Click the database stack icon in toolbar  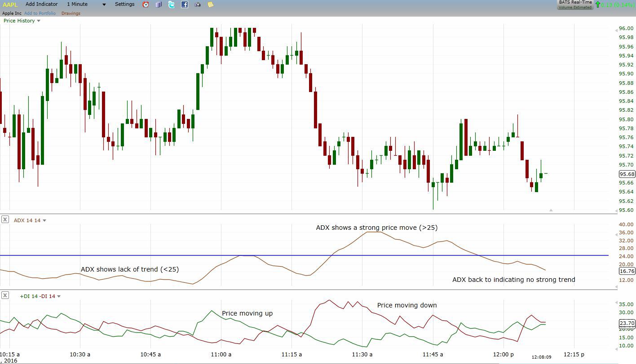[159, 4]
